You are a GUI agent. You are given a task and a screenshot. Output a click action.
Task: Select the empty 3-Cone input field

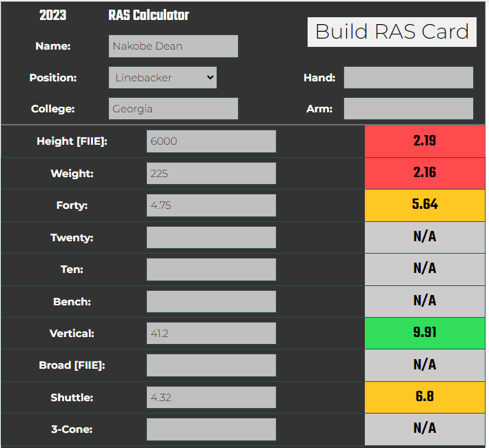pyautogui.click(x=211, y=429)
